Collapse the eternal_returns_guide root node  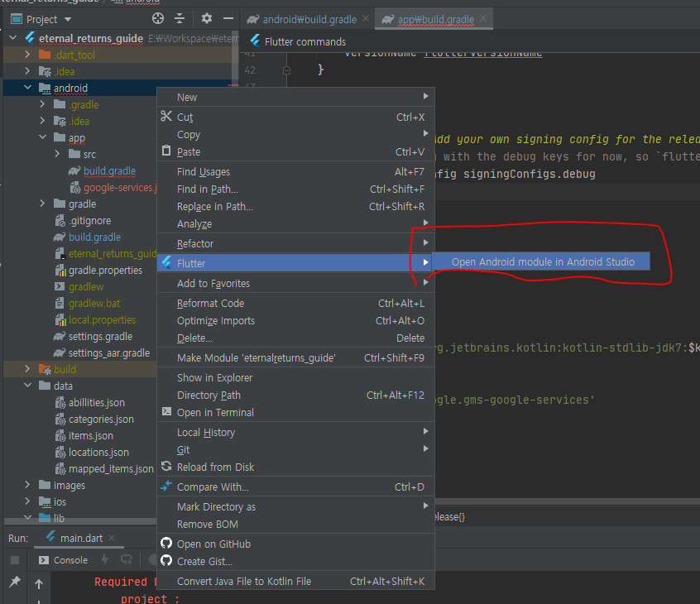click(x=13, y=38)
